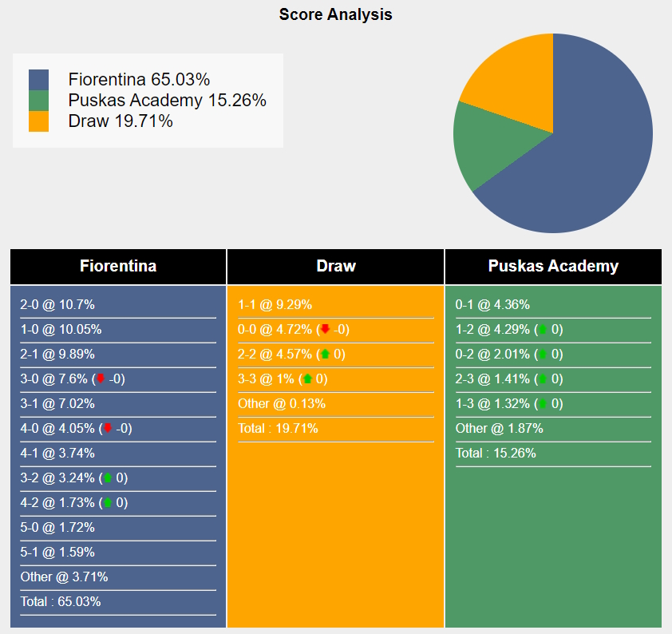The width and height of the screenshot is (672, 634).
Task: Select the Fiorentina column header
Action: 118,266
